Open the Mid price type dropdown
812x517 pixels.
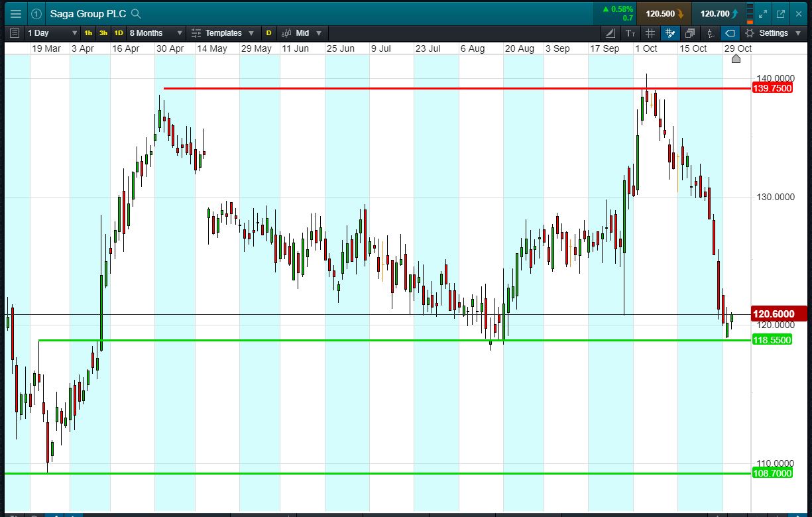click(x=302, y=33)
